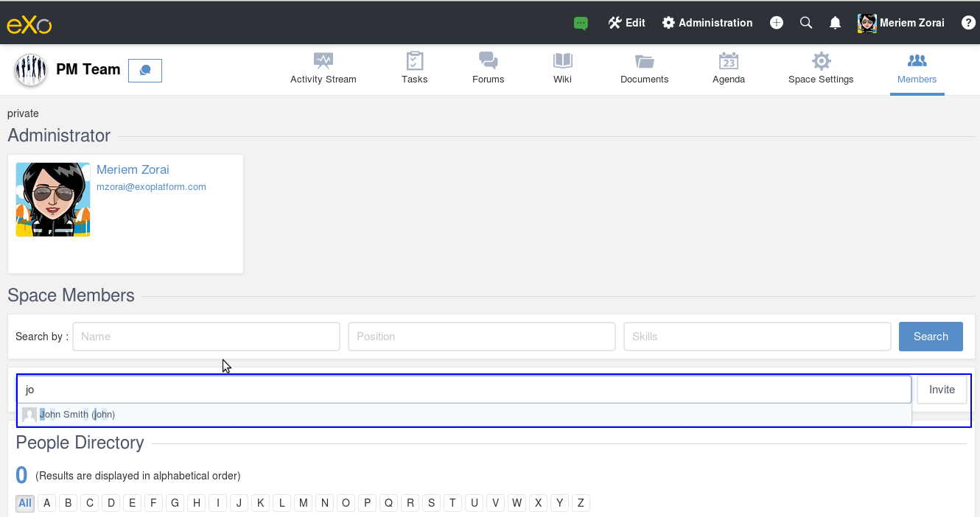Image resolution: width=980 pixels, height=517 pixels.
Task: Click the help question mark icon
Action: click(x=968, y=23)
